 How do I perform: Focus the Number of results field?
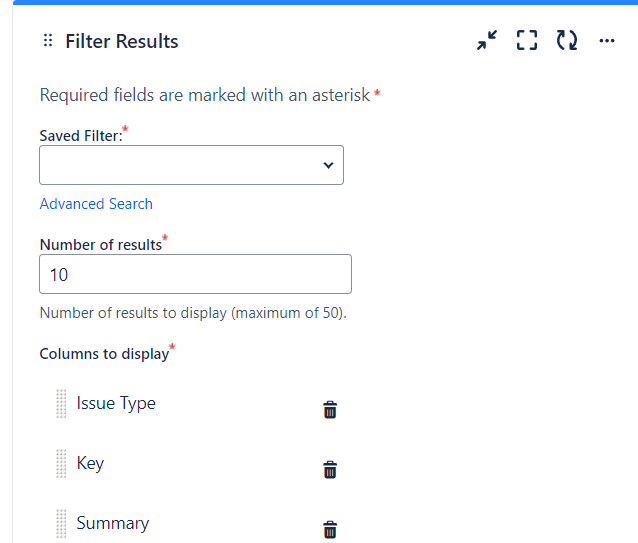click(195, 274)
